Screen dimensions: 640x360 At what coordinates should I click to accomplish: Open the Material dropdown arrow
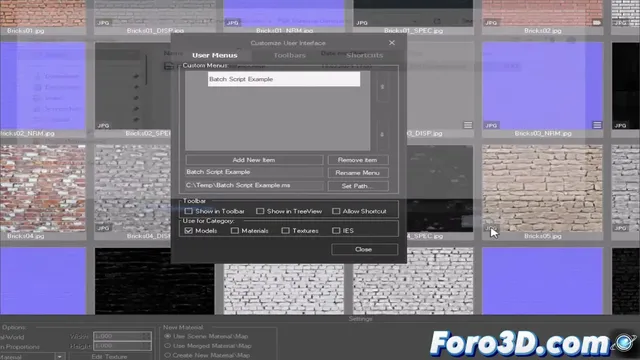(x=60, y=357)
